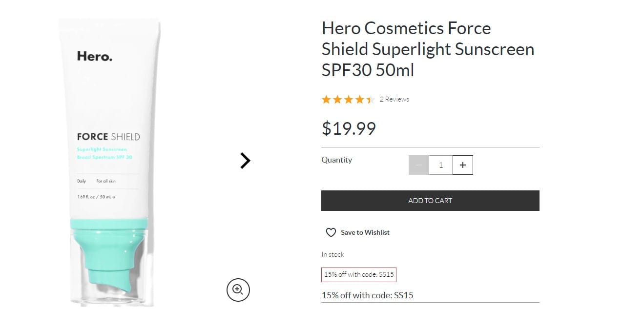Open the image zoom magnifier
This screenshot has height=310, width=644.
coord(238,290)
